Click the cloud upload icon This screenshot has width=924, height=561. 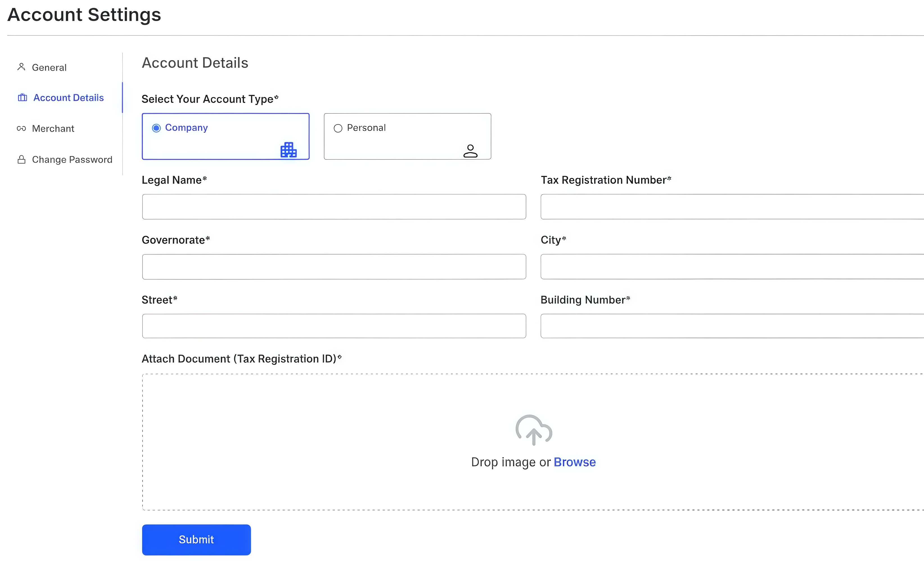coord(533,430)
